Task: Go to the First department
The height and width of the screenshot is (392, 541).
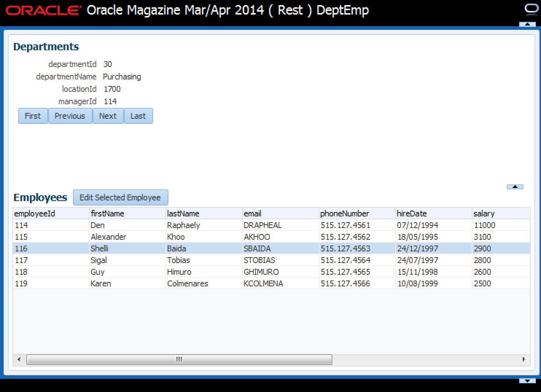Action: point(33,116)
